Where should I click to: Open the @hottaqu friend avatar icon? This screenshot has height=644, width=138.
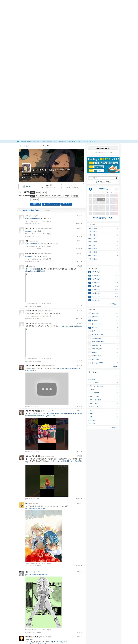pos(90,320)
